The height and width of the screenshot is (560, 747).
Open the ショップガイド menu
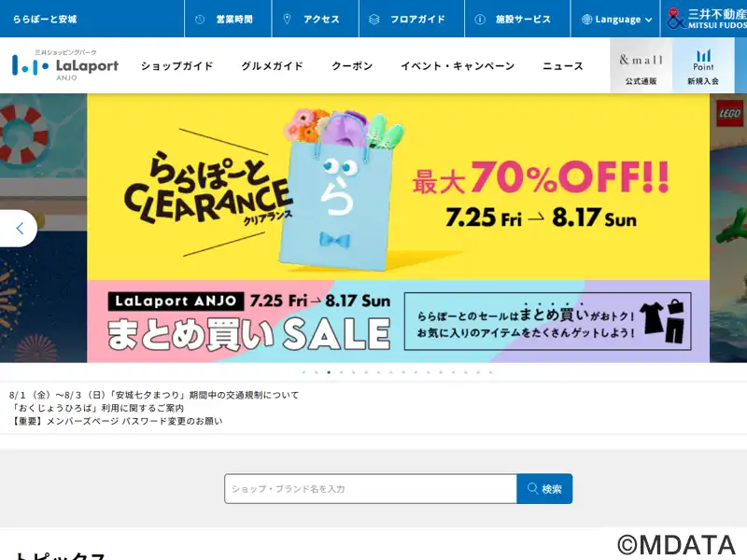176,65
